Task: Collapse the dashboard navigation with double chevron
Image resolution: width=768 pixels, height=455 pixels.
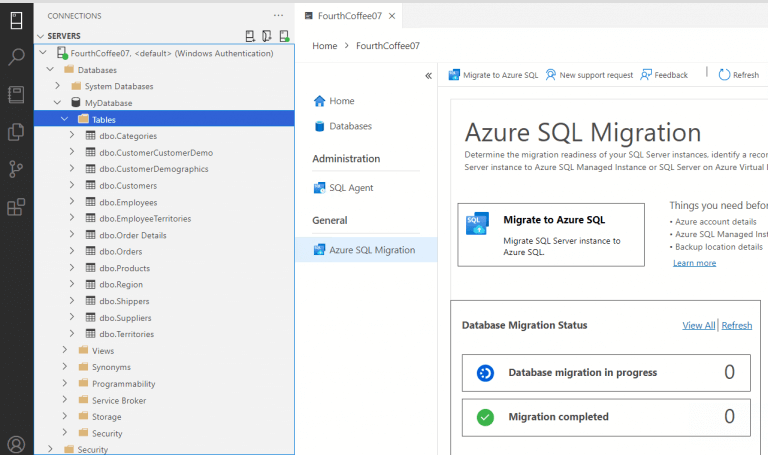Action: coord(428,75)
